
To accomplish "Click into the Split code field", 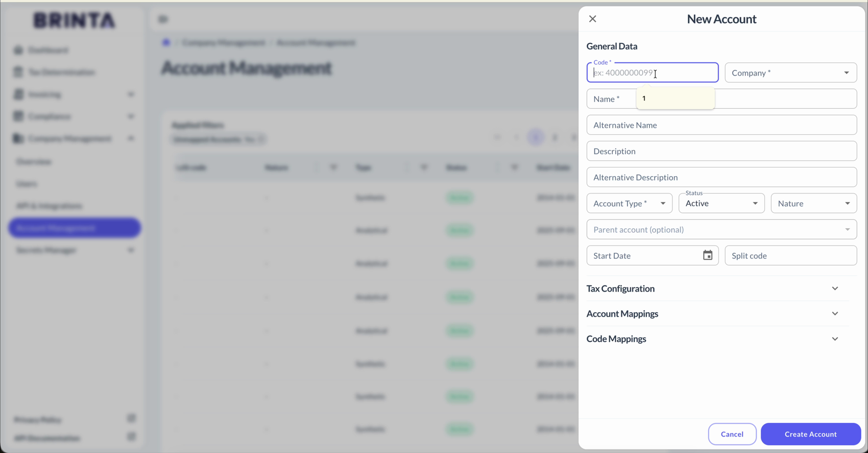I will 790,255.
